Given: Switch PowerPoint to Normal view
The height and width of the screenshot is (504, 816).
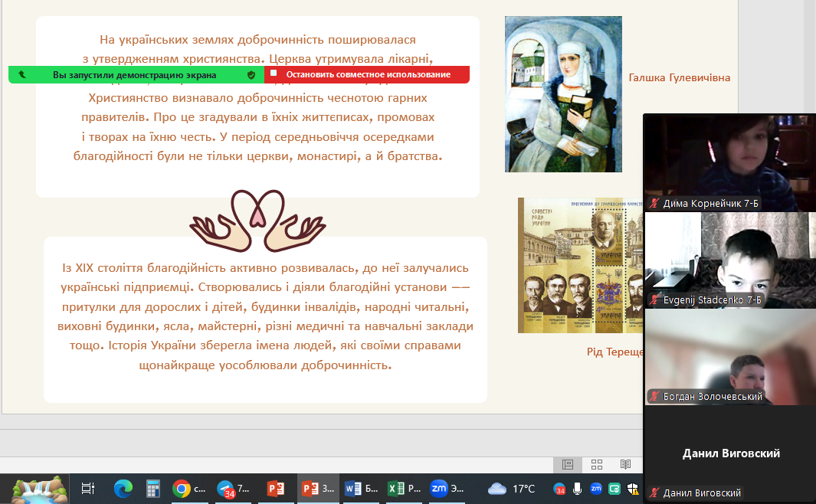Looking at the screenshot, I should pyautogui.click(x=567, y=464).
